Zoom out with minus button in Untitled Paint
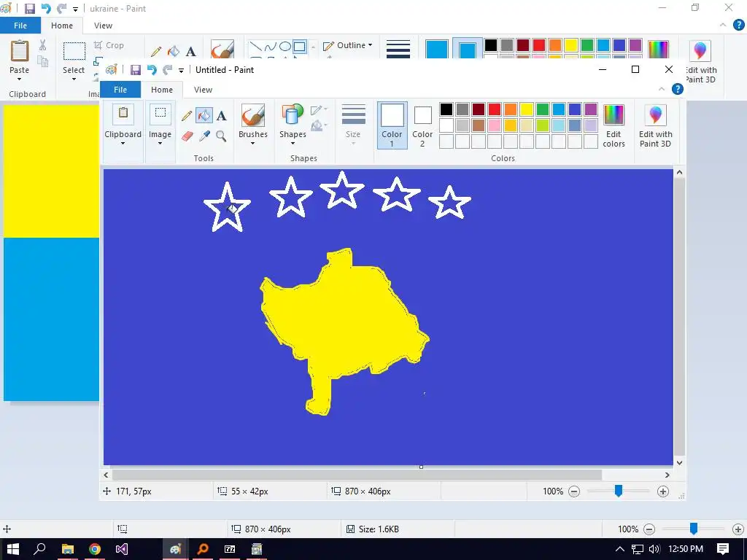Image resolution: width=747 pixels, height=560 pixels. (x=575, y=491)
